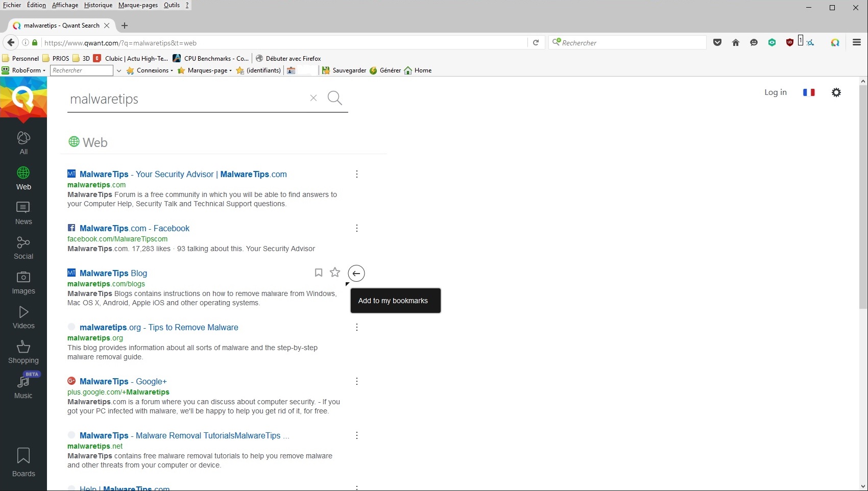Click the magnifier search icon
The height and width of the screenshot is (491, 868).
[335, 97]
